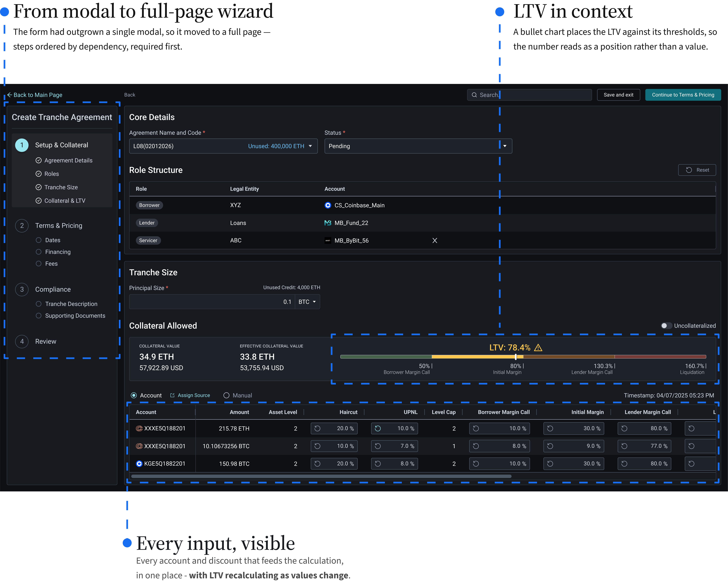
Task: Reset Lender Margin Call in 215.78 ETH row
Action: click(624, 429)
